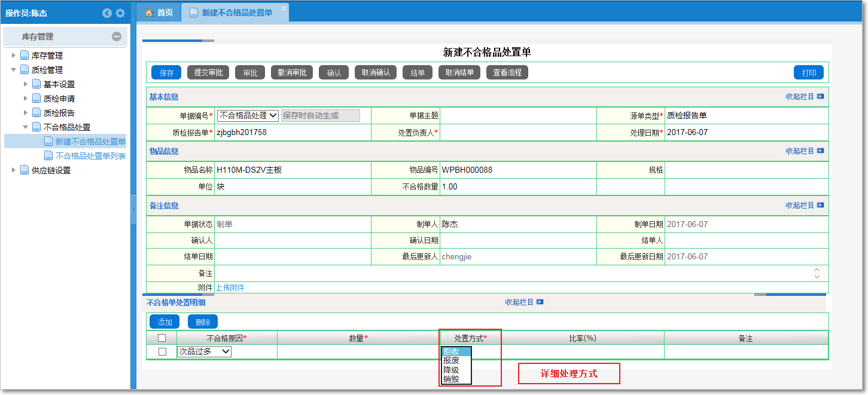Click the 上传附件 link
This screenshot has width=868, height=395.
[x=230, y=287]
